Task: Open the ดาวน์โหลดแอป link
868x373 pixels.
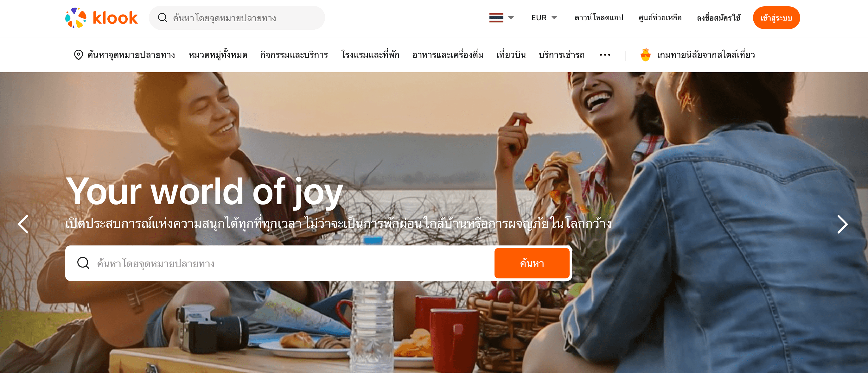Action: pyautogui.click(x=598, y=17)
